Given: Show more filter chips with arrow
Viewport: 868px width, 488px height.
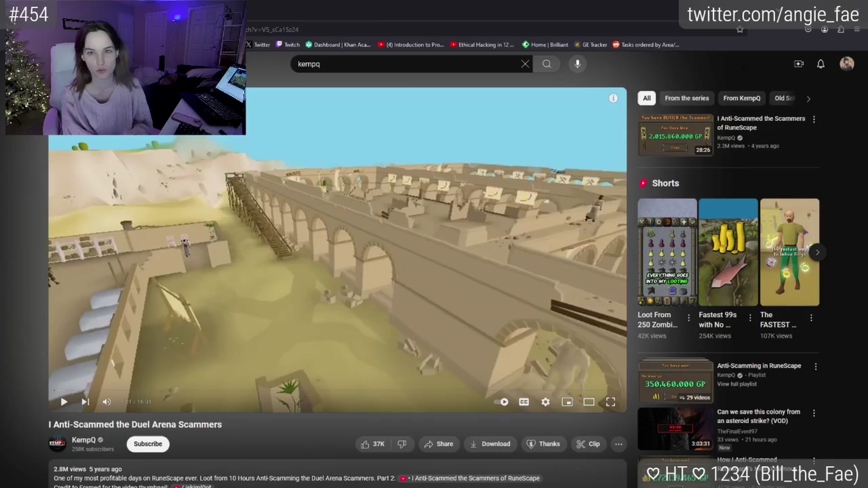Looking at the screenshot, I should click(809, 99).
